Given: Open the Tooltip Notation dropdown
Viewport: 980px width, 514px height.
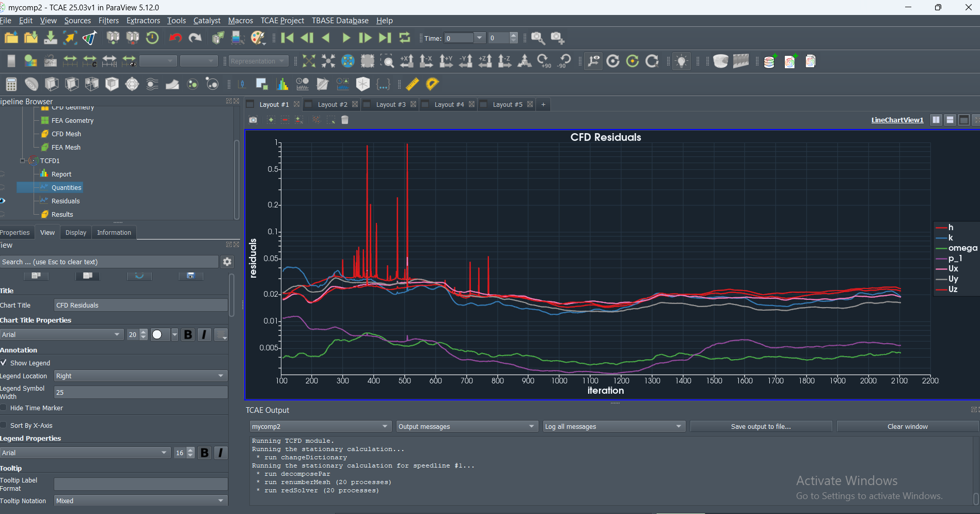Looking at the screenshot, I should pyautogui.click(x=140, y=501).
